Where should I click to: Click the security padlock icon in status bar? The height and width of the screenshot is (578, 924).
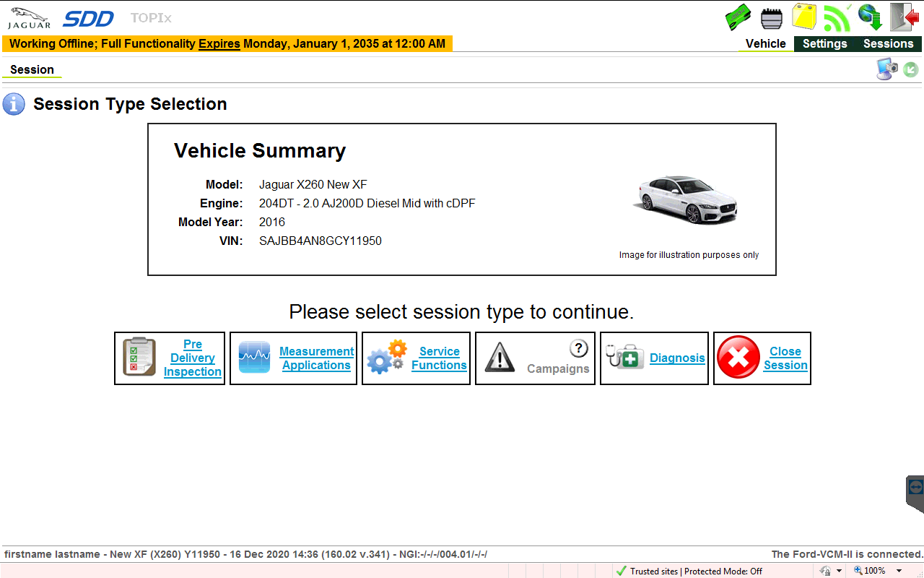tap(825, 571)
